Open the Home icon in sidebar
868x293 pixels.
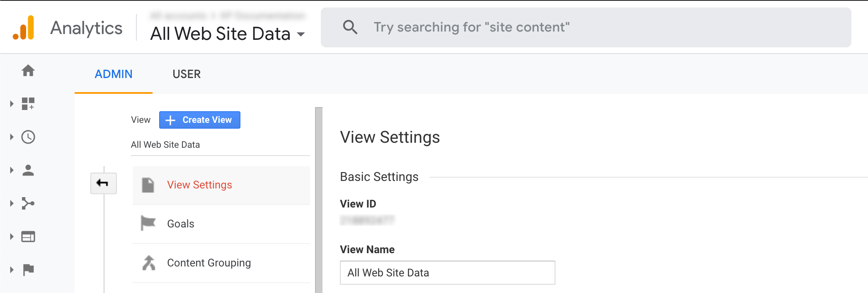(x=28, y=71)
